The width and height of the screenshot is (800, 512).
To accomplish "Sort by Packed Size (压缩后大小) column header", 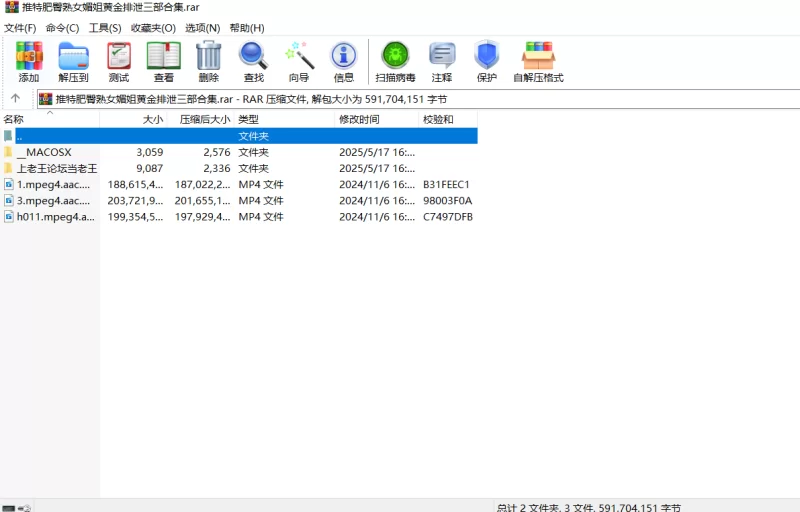I will (x=201, y=119).
